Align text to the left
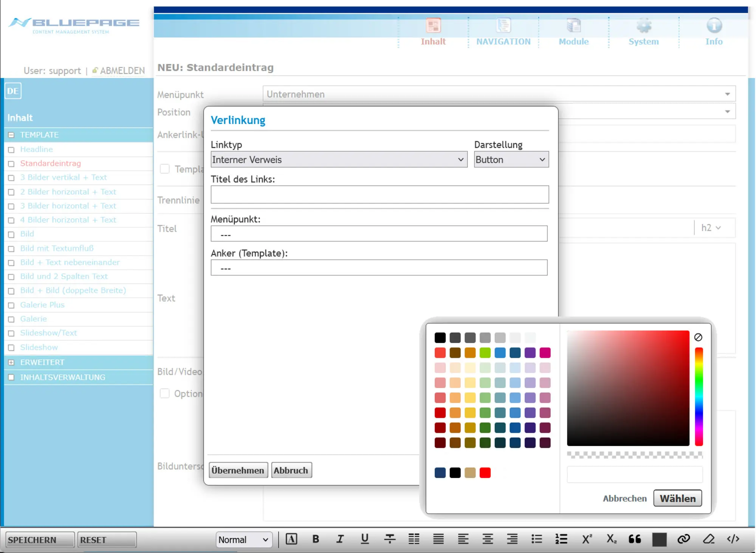This screenshot has width=756, height=553. coord(463,539)
